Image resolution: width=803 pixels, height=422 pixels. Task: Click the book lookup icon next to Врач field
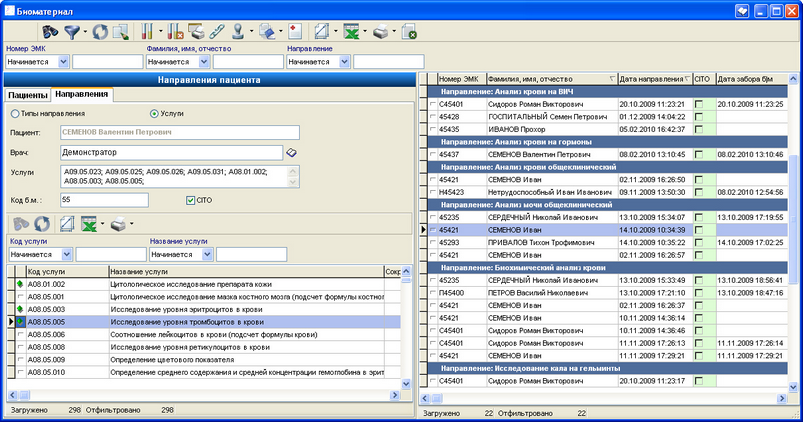pyautogui.click(x=291, y=153)
